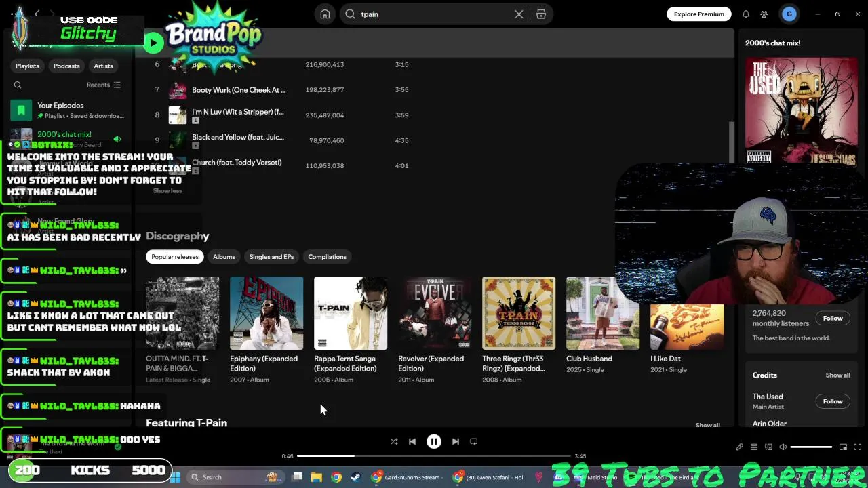Filter library by Playlists
The height and width of the screenshot is (488, 868).
coord(27,66)
